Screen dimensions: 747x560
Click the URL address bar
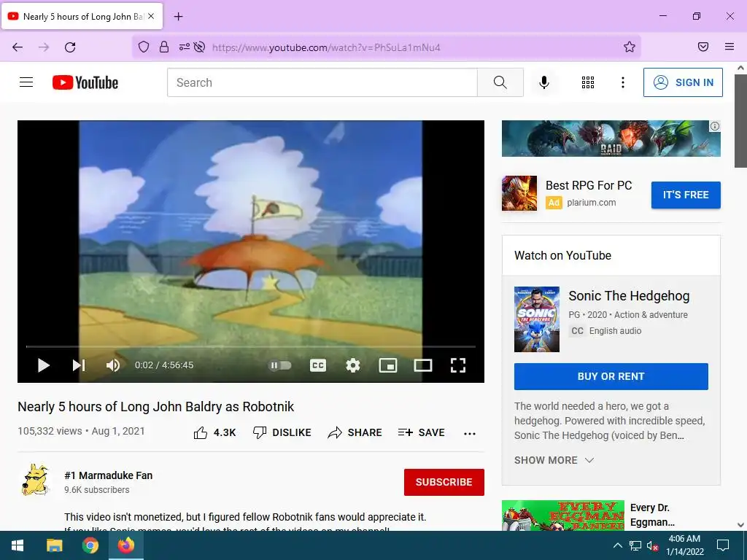386,47
